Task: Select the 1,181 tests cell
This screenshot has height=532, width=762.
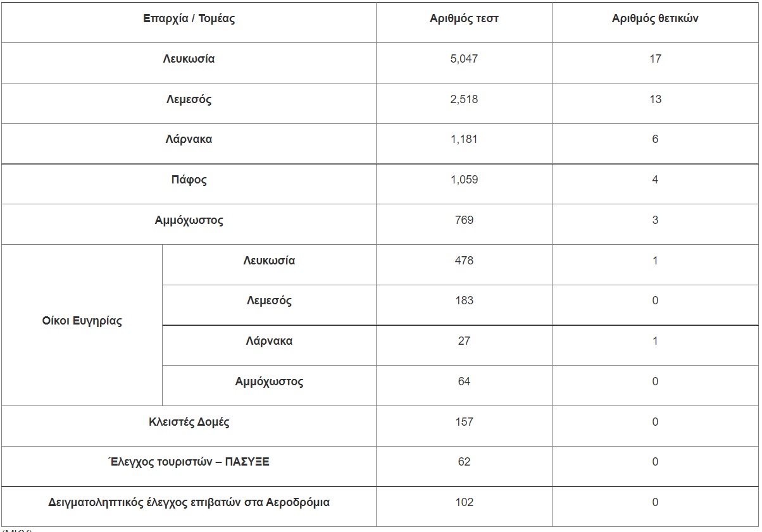Action: click(464, 140)
